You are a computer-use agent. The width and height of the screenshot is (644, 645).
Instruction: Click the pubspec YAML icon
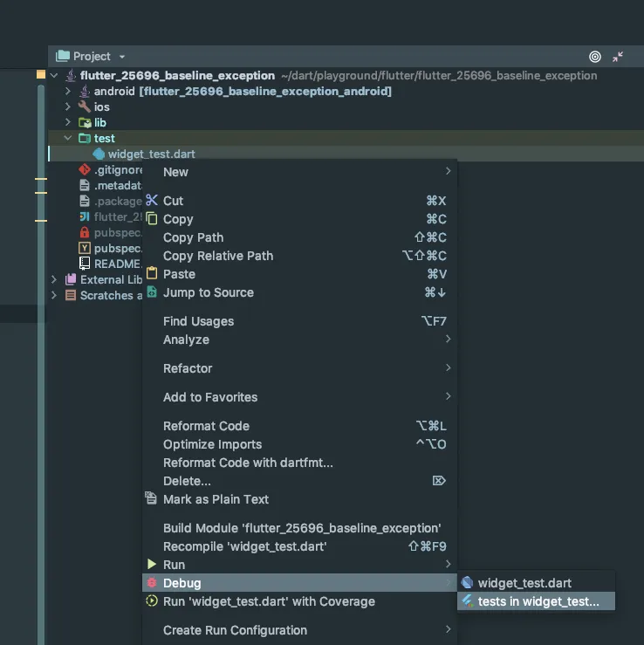click(85, 248)
